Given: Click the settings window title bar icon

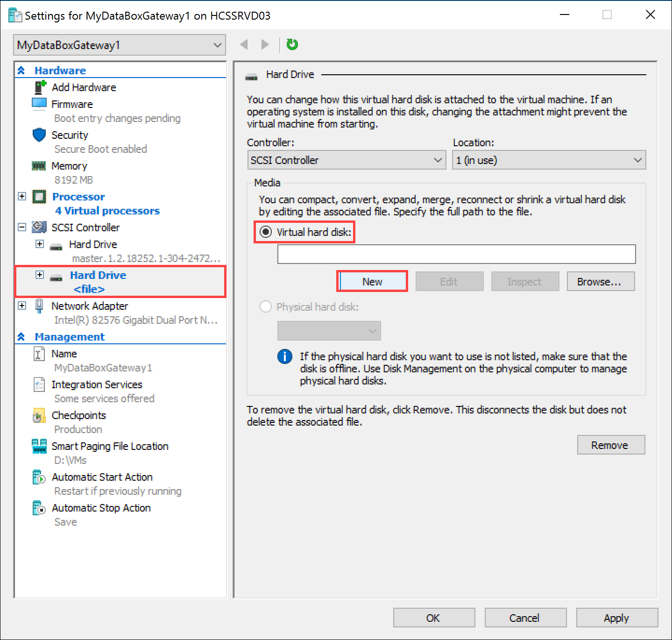Looking at the screenshot, I should click(x=15, y=15).
